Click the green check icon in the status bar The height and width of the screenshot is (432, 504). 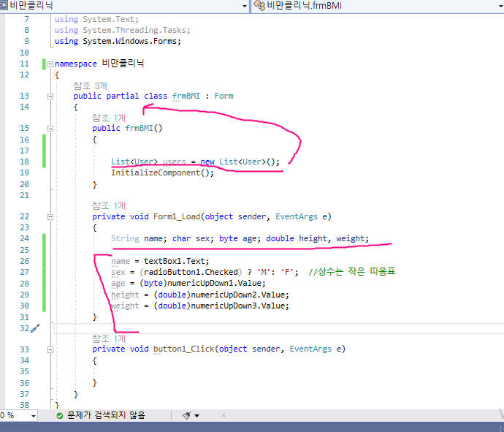59,416
